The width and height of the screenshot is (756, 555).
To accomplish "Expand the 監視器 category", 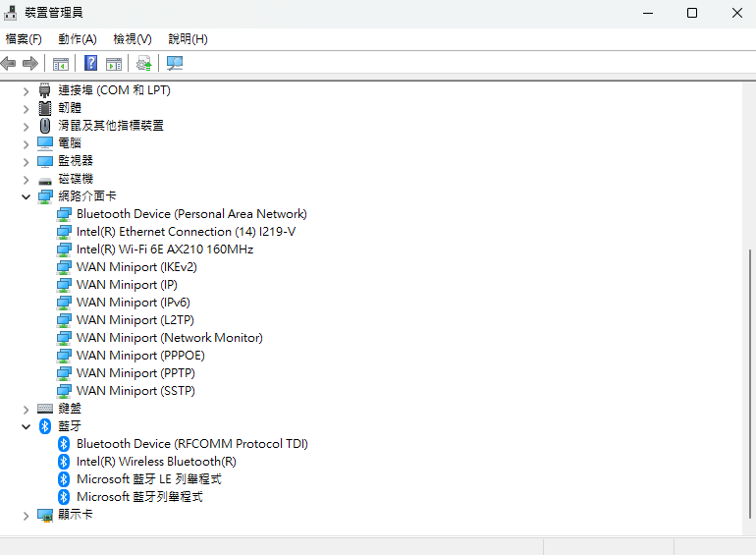I will click(x=27, y=162).
